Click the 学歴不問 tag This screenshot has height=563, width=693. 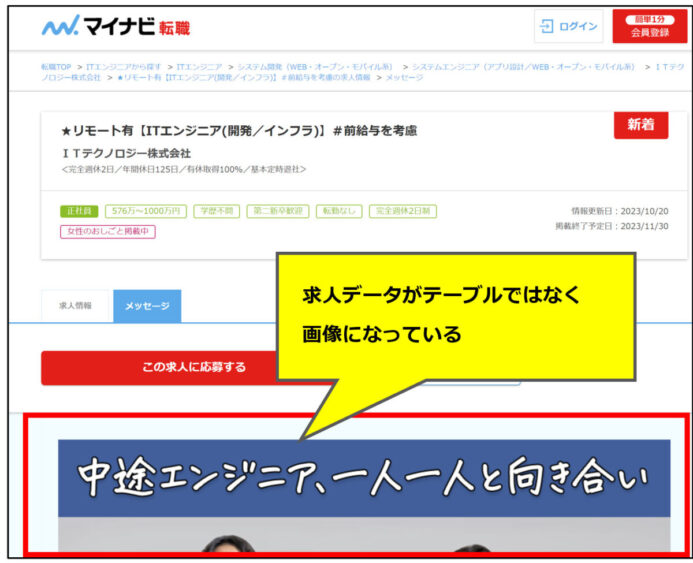(217, 211)
